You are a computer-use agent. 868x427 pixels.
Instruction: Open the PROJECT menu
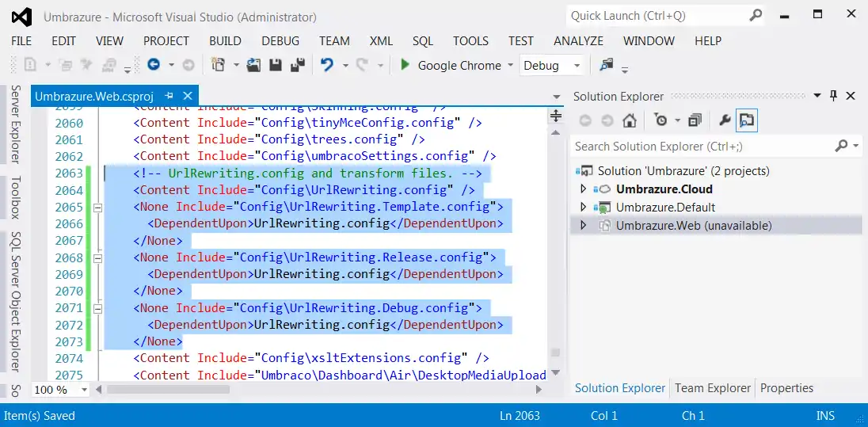point(166,41)
